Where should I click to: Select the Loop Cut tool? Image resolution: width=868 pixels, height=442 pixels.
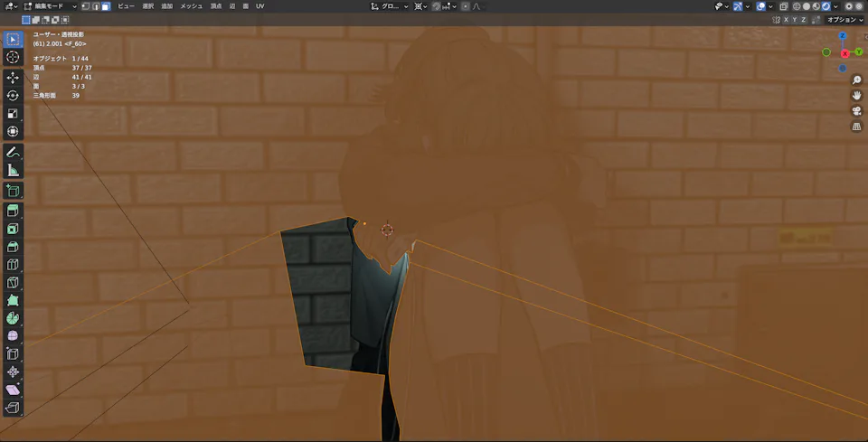point(13,265)
